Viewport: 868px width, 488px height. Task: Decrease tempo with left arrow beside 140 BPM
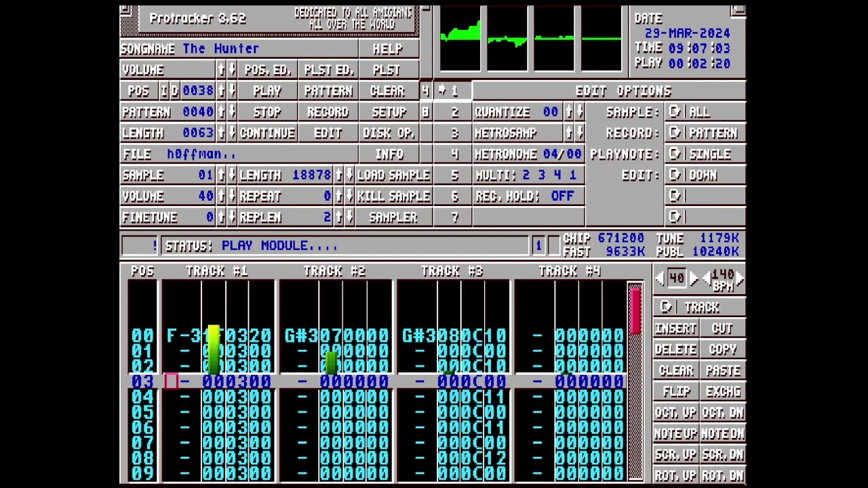coord(706,279)
